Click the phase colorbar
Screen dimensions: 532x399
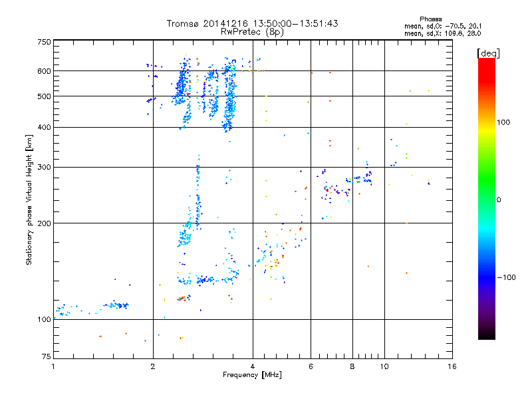[487, 199]
